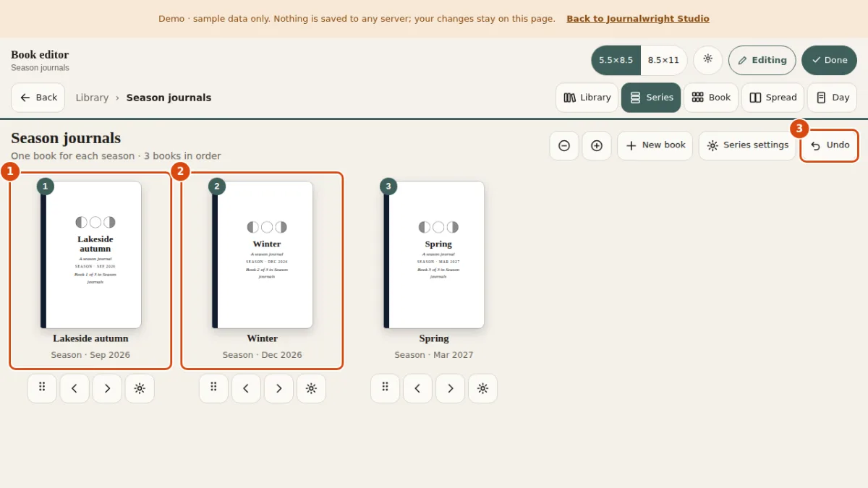Click the drag handle under the Spring book
The height and width of the screenshot is (488, 868).
pos(385,388)
